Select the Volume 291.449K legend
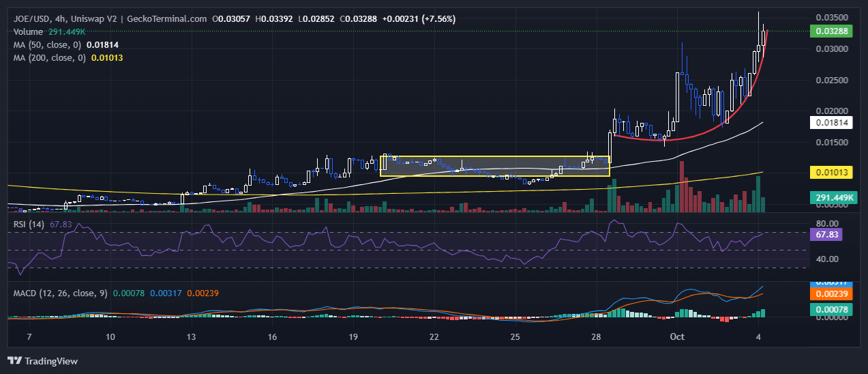868x374 pixels. 49,31
